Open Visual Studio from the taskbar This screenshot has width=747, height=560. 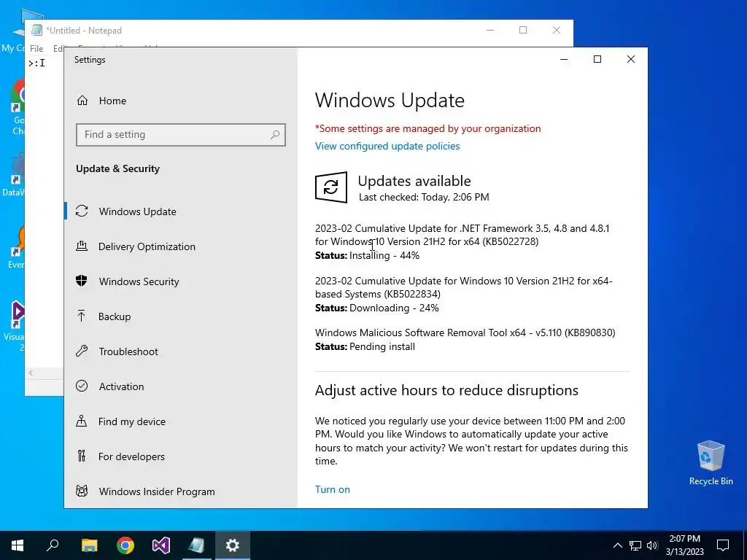pyautogui.click(x=161, y=545)
